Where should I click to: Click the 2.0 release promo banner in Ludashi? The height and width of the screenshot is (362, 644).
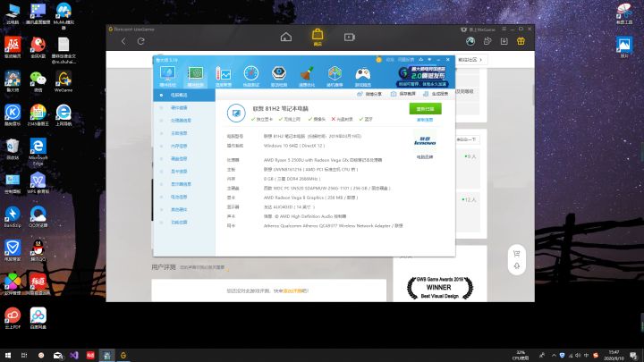(x=422, y=76)
